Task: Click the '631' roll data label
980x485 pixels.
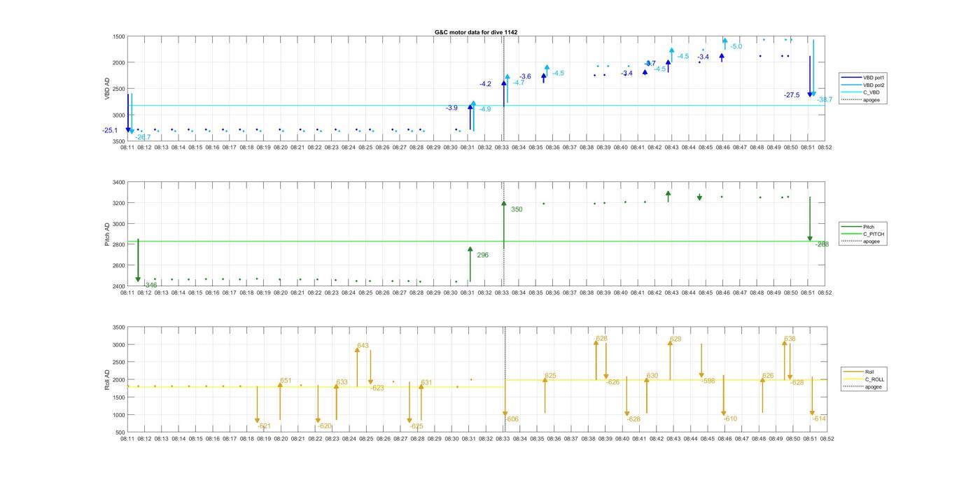Action: pyautogui.click(x=426, y=383)
